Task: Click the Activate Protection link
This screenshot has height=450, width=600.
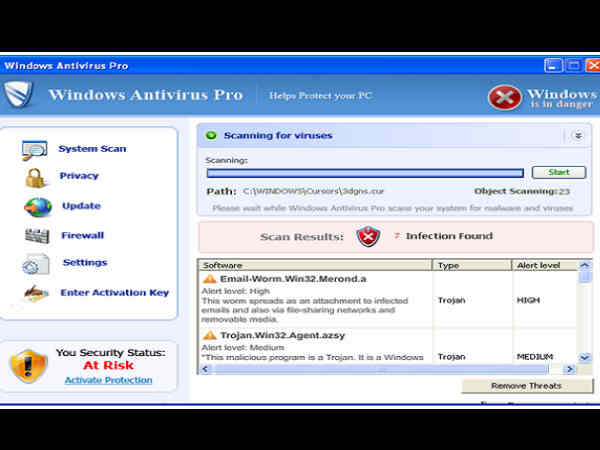Action: [x=108, y=380]
